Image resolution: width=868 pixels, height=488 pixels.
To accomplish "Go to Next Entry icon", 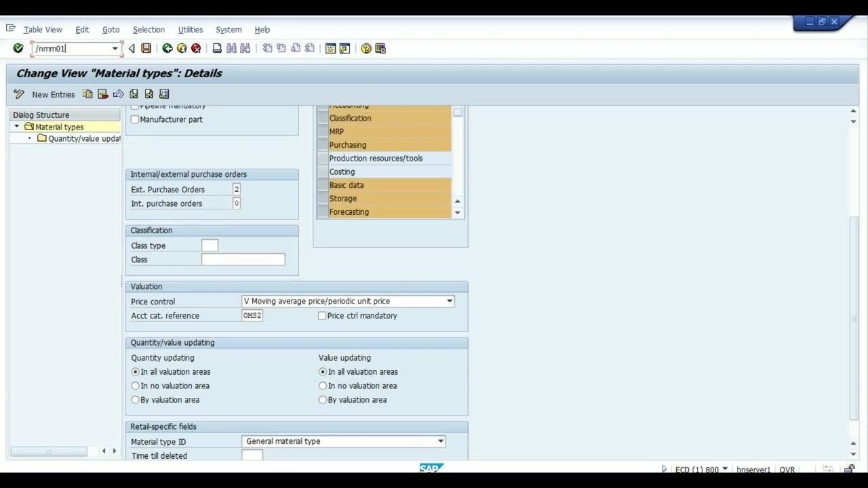I will 149,94.
